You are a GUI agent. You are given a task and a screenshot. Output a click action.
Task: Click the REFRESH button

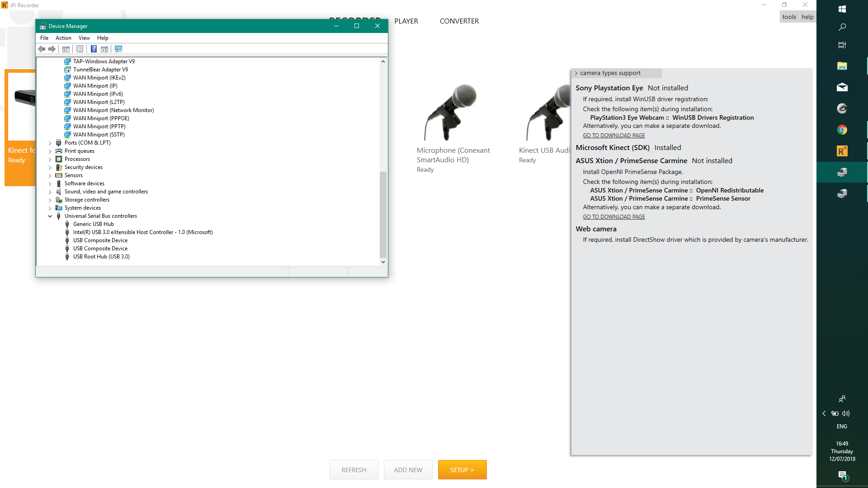tap(354, 470)
